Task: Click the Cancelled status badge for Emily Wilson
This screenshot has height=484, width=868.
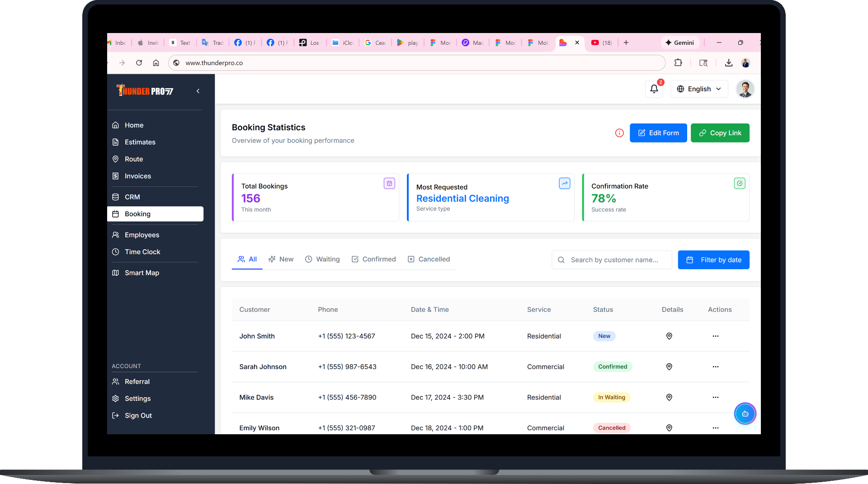Action: pyautogui.click(x=612, y=428)
